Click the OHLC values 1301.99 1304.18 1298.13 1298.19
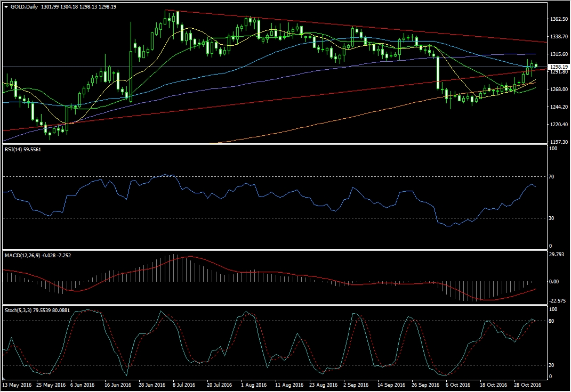The height and width of the screenshot is (392, 571). (x=79, y=7)
